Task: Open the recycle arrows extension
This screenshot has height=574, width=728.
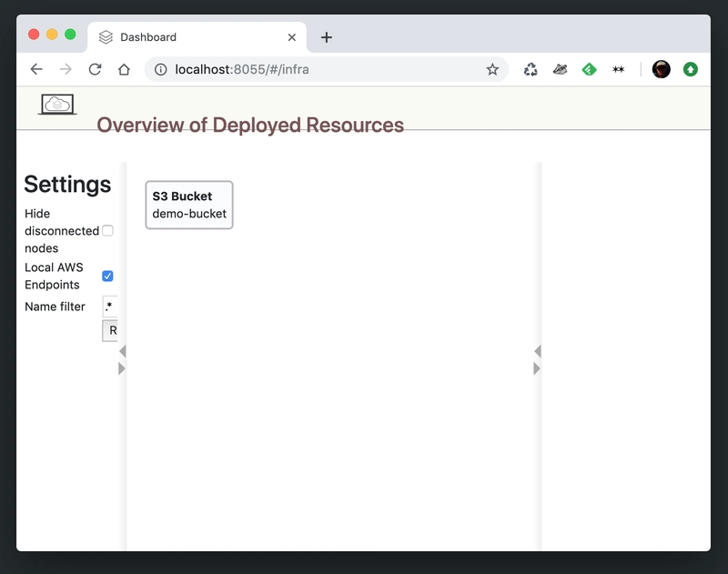Action: pos(531,70)
